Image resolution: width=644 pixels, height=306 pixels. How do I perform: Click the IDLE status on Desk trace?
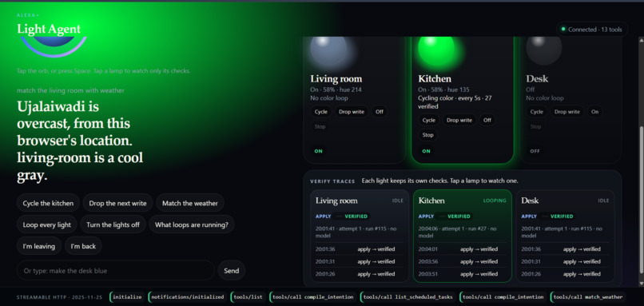[x=603, y=201]
